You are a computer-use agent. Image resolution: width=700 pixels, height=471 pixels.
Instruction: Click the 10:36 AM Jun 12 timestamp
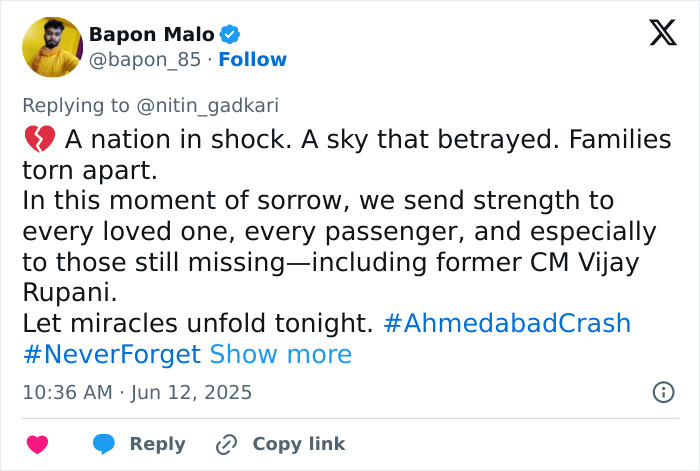[137, 392]
